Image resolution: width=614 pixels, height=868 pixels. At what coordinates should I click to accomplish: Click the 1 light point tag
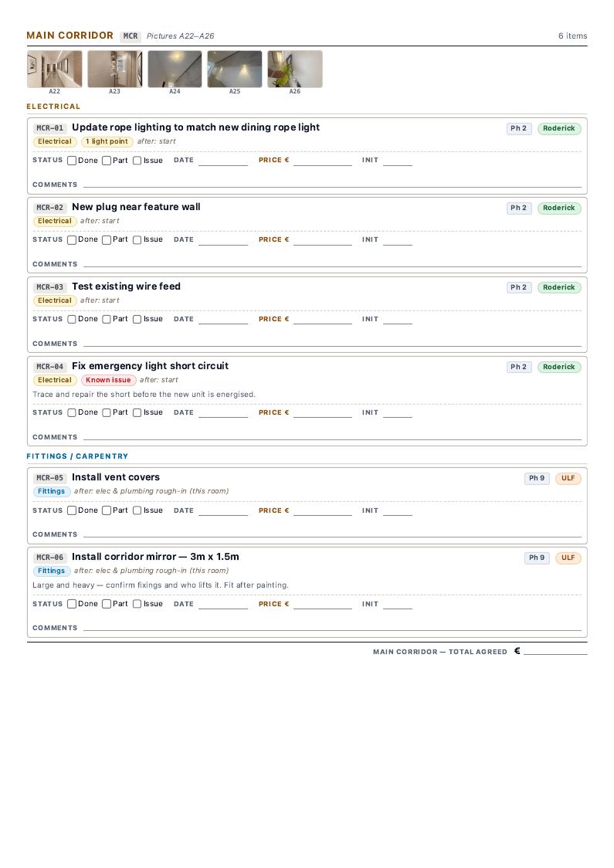coord(107,141)
